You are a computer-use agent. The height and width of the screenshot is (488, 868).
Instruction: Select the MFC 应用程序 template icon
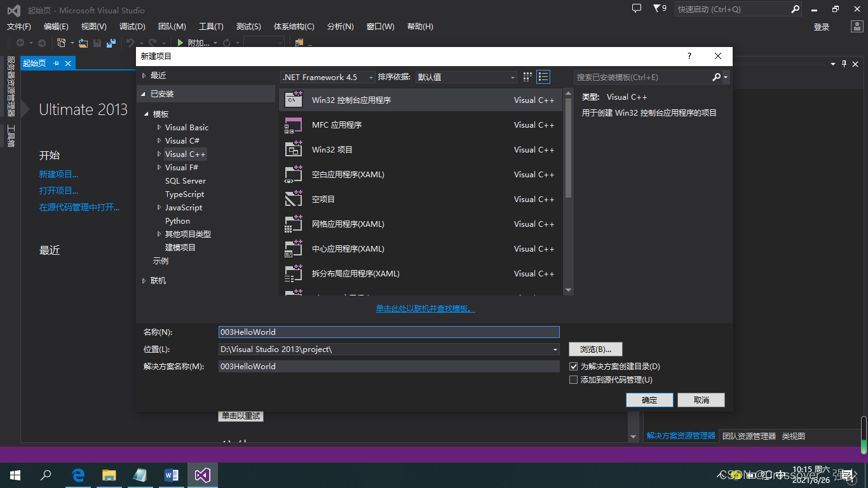click(x=293, y=125)
